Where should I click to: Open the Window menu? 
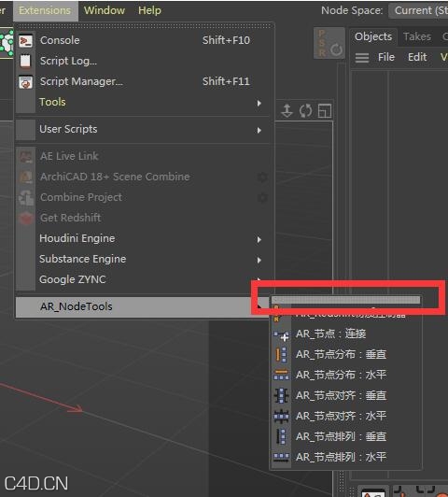click(x=105, y=10)
